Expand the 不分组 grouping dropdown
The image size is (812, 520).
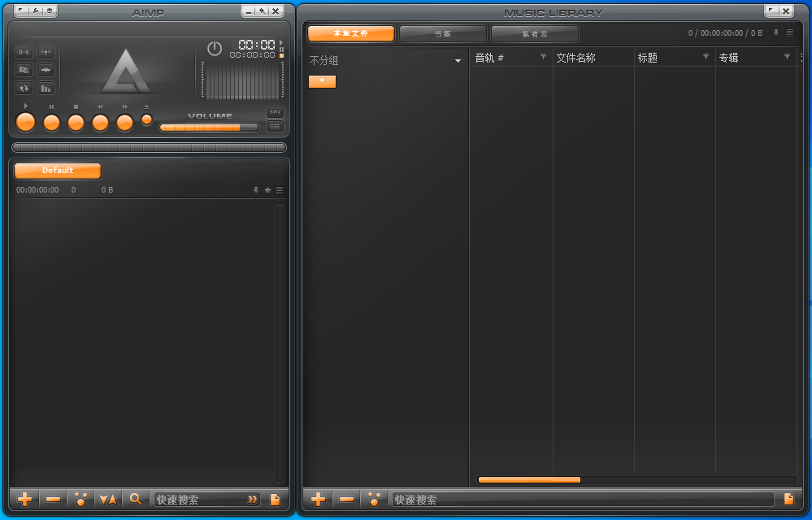tap(458, 61)
